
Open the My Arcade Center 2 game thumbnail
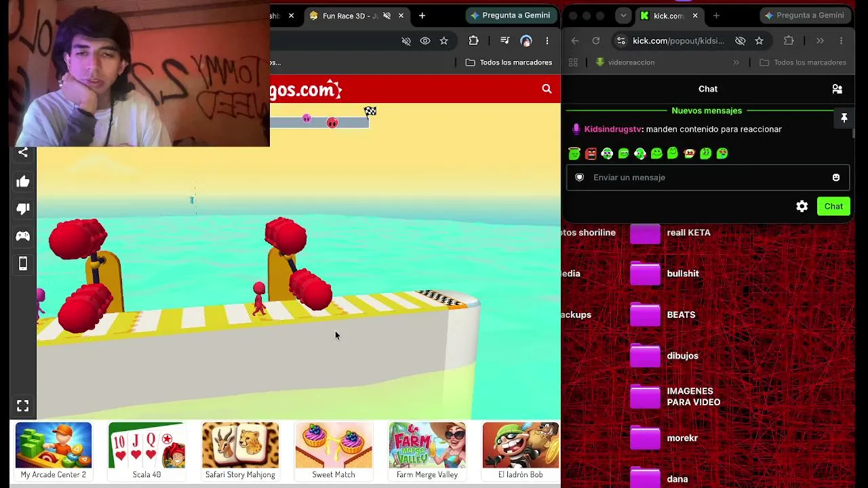click(54, 445)
